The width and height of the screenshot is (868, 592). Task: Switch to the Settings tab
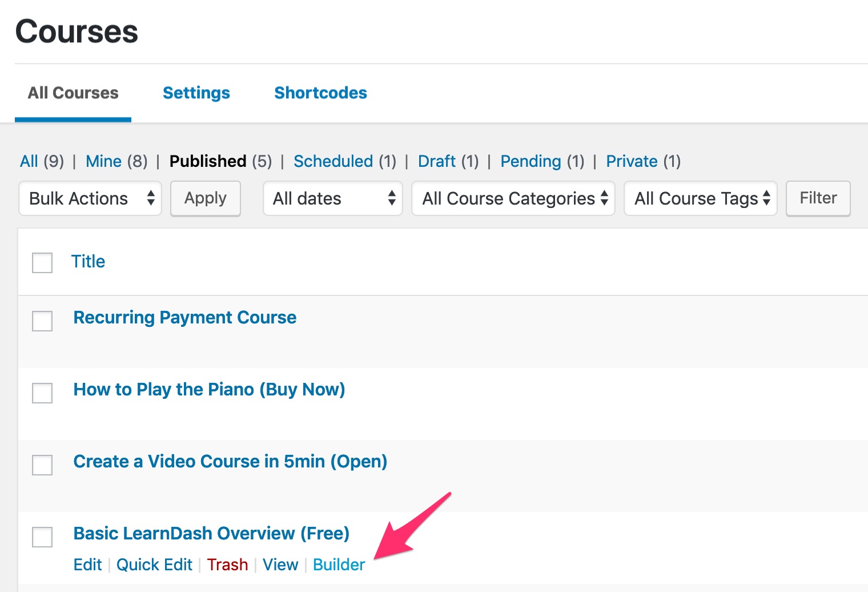tap(196, 93)
